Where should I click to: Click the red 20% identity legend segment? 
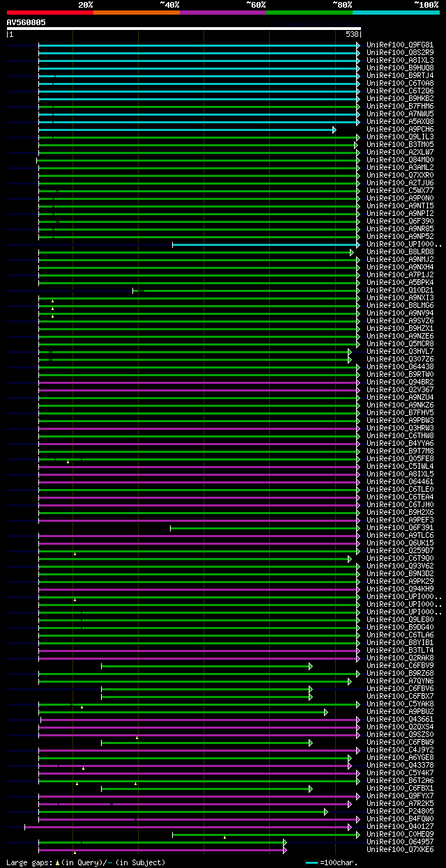tap(50, 13)
